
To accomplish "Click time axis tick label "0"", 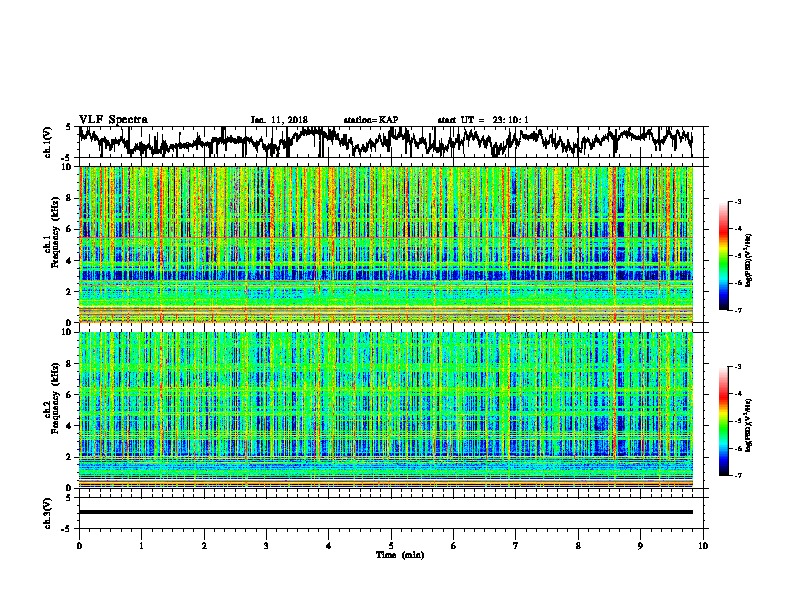I will coord(79,546).
